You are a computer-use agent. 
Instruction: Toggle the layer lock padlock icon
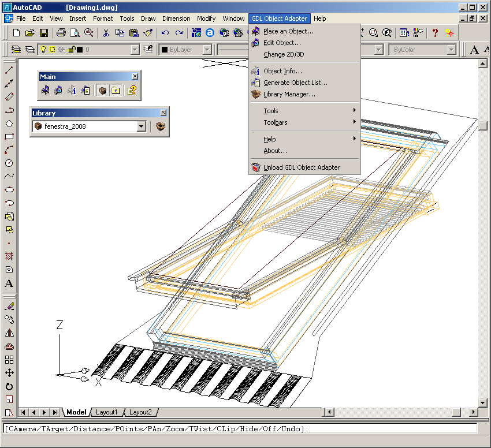(72, 50)
